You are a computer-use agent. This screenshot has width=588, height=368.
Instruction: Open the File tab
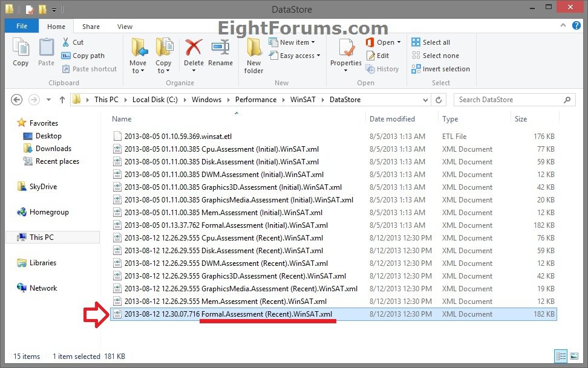pyautogui.click(x=22, y=26)
